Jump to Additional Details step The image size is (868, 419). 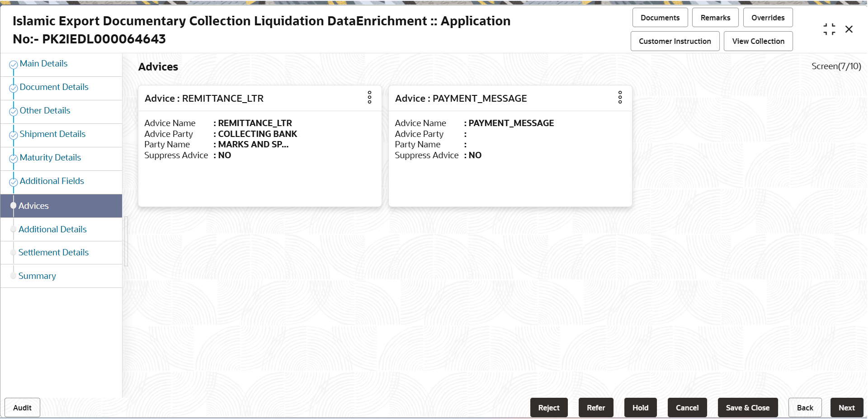click(52, 230)
